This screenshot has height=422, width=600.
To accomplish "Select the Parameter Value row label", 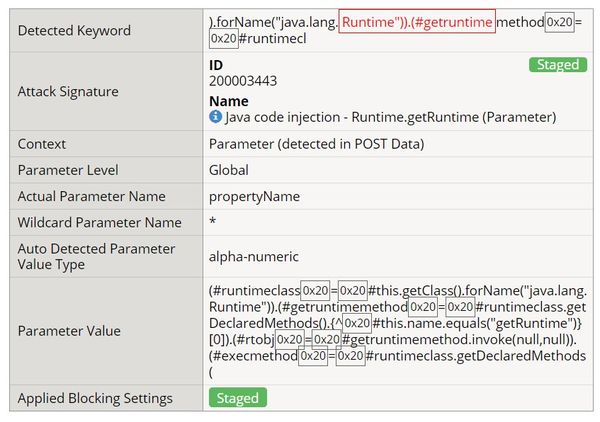I will (69, 331).
